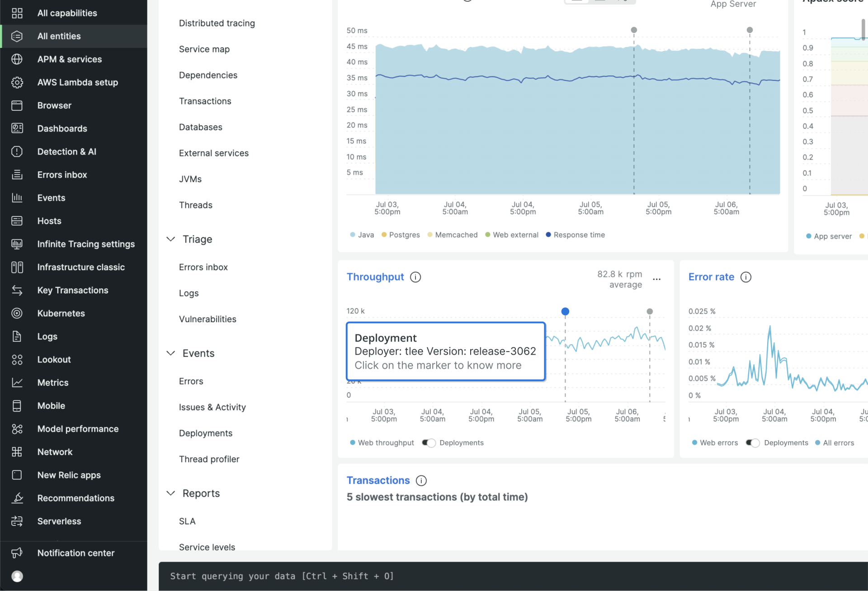868x591 pixels.
Task: Collapse the Reports section
Action: (171, 493)
